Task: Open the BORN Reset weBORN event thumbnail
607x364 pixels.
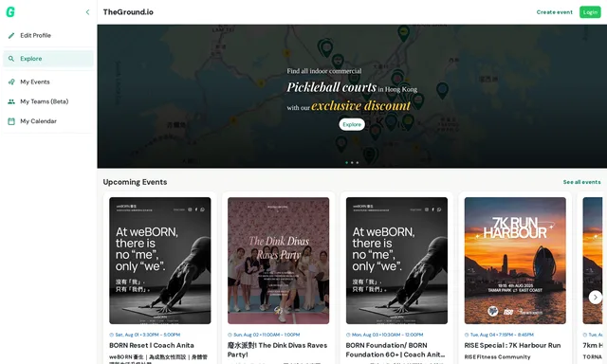Action: coord(160,261)
